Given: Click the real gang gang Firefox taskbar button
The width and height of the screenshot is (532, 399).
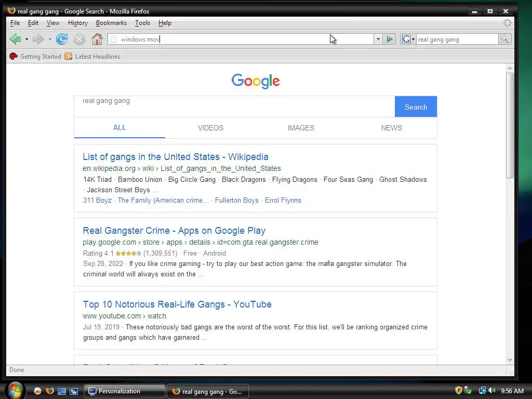Looking at the screenshot, I should coord(208,391).
